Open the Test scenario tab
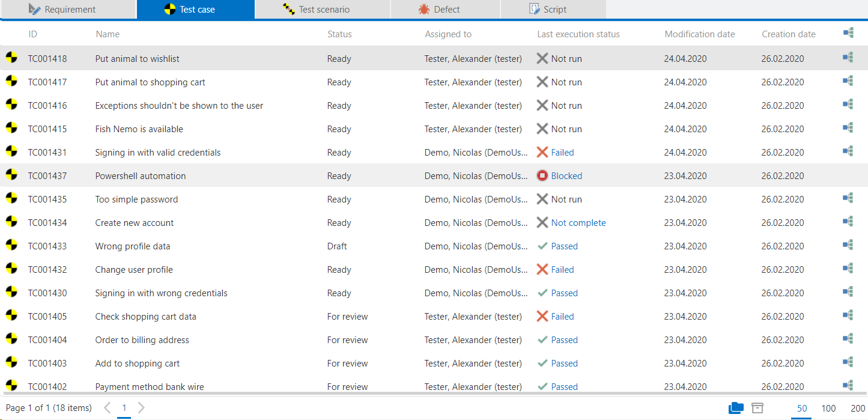868x420 pixels. coord(316,10)
